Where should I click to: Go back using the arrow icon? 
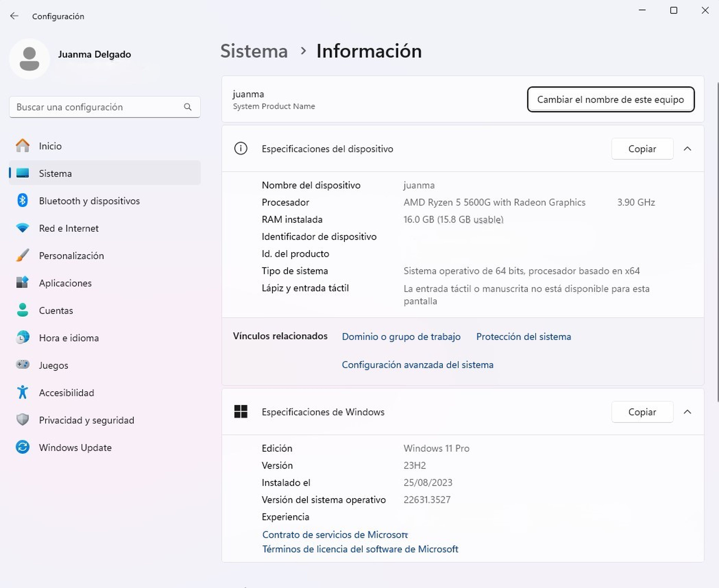14,16
